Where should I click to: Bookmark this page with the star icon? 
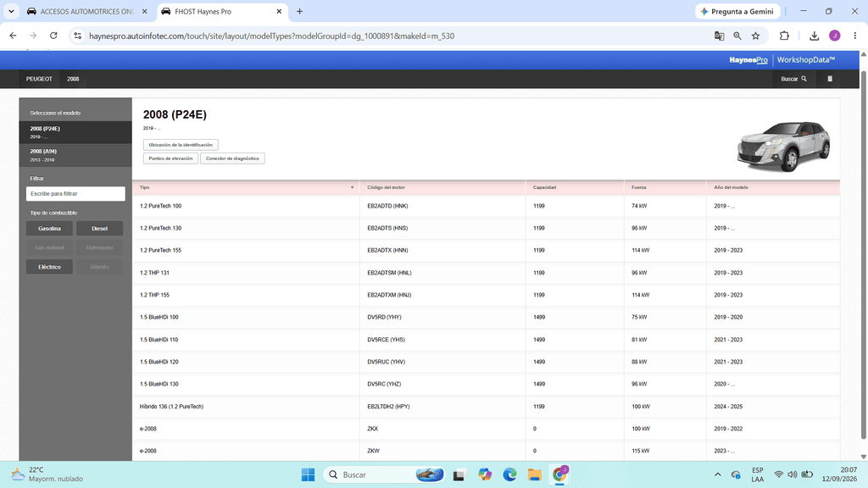755,36
